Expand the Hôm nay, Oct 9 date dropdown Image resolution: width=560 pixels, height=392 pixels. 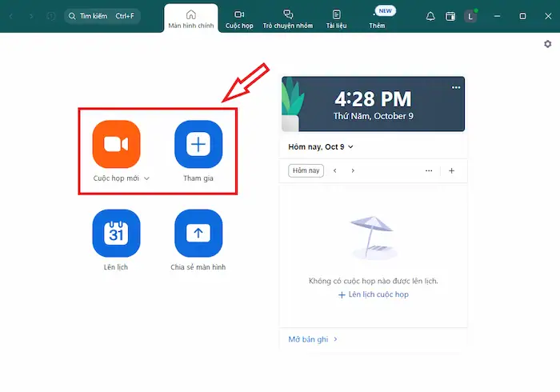tap(321, 147)
